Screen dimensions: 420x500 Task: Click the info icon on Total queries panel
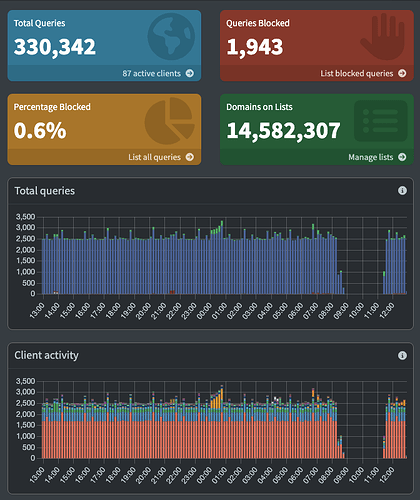point(402,190)
